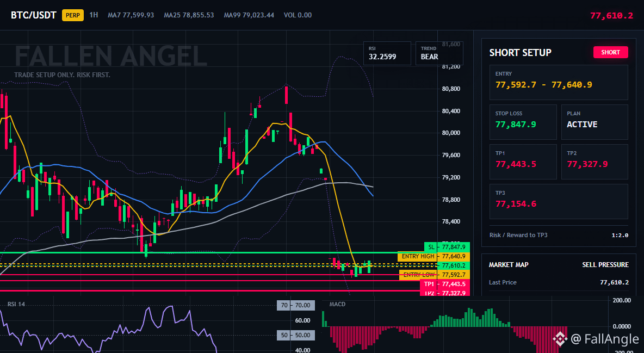Click the MACD 0.0000 axis label

click(x=621, y=327)
